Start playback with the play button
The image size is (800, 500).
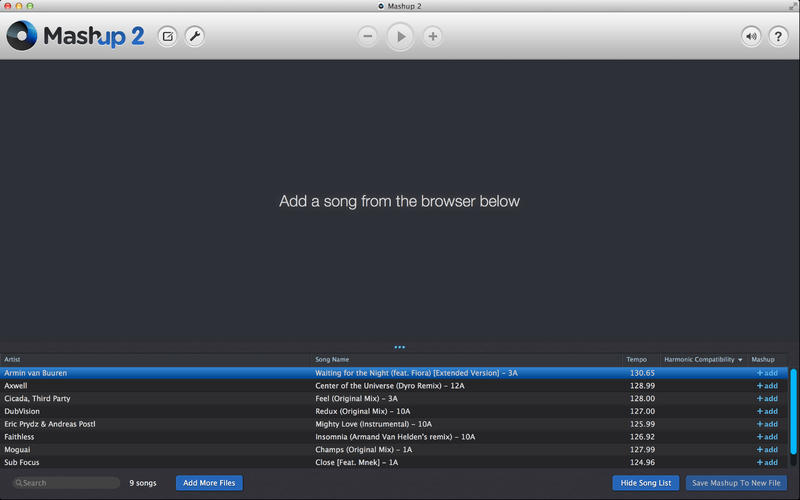click(400, 37)
